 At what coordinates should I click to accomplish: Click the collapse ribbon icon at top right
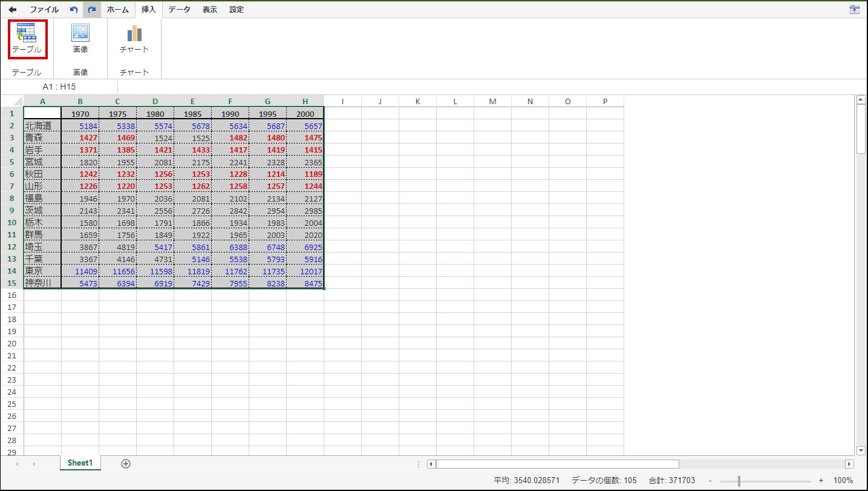pos(855,10)
